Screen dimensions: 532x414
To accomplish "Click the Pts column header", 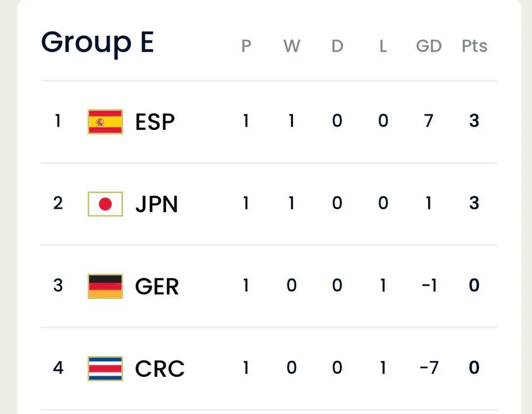I will point(475,46).
